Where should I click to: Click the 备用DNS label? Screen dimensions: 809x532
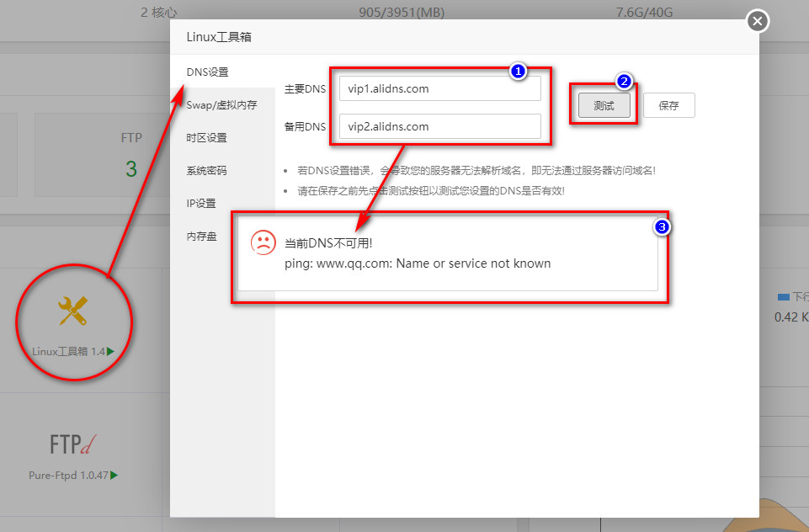pyautogui.click(x=305, y=126)
